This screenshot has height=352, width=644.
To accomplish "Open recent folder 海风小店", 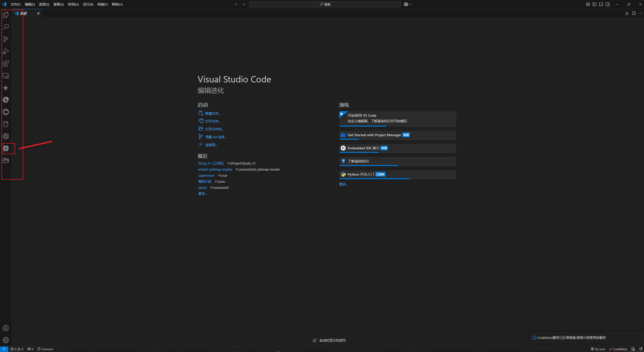I will (205, 182).
